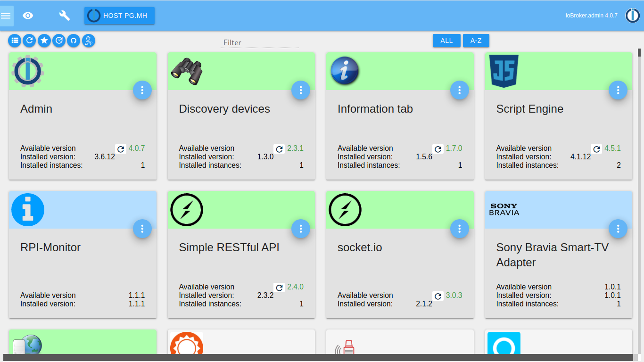644x362 pixels.
Task: Refresh the adapter list
Action: point(29,41)
